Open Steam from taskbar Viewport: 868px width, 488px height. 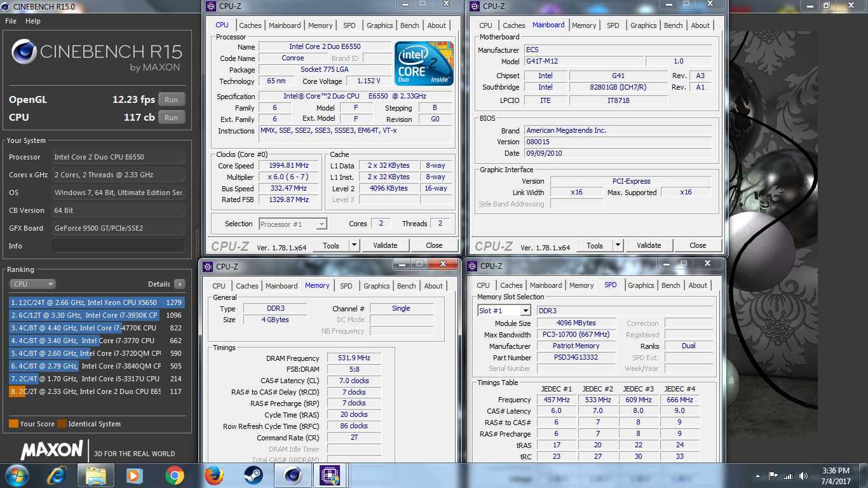(254, 475)
